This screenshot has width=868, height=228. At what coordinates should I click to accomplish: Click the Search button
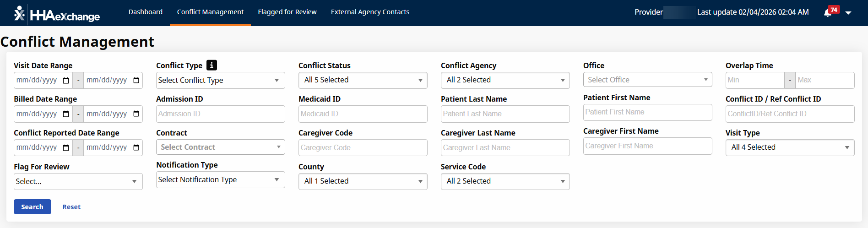32,207
